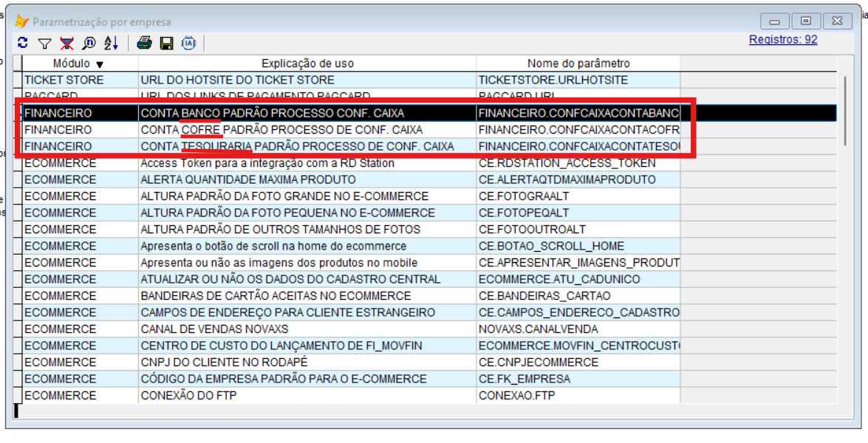Open the Registros: 92 link
Viewport: 868px width, 443px height.
coord(783,40)
